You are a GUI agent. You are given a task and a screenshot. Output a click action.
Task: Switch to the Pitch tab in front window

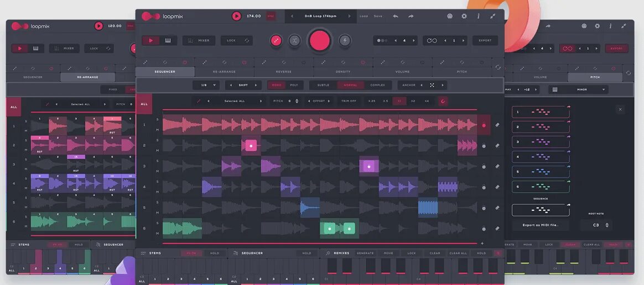pyautogui.click(x=461, y=72)
